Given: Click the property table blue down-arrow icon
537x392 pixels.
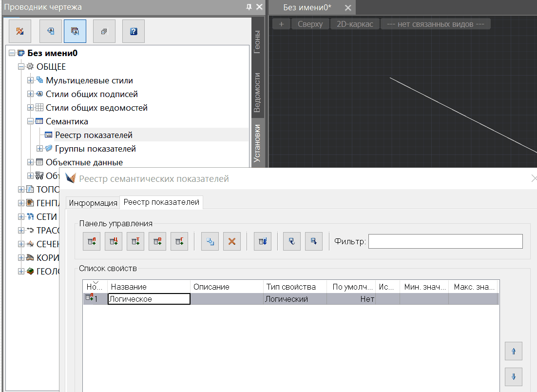Looking at the screenshot, I should pyautogui.click(x=263, y=241).
